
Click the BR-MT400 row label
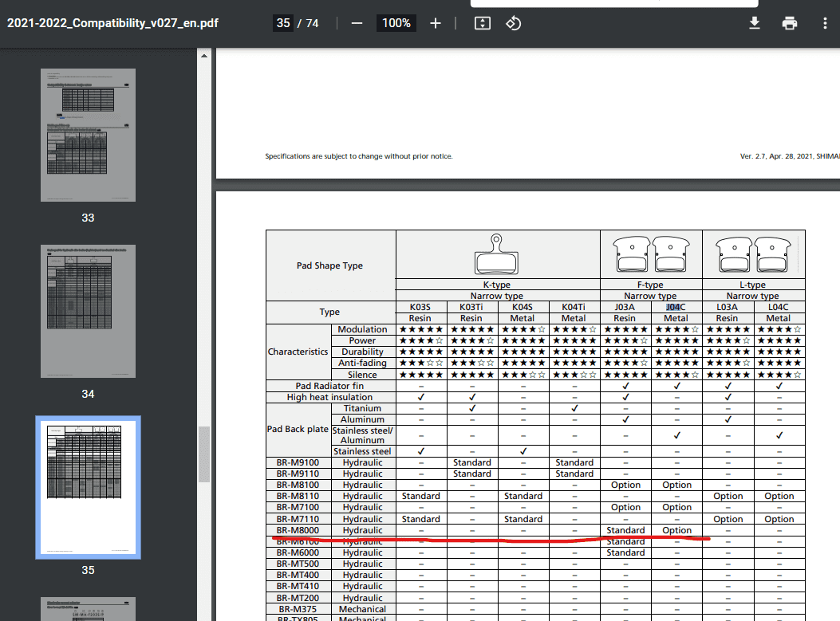point(298,575)
